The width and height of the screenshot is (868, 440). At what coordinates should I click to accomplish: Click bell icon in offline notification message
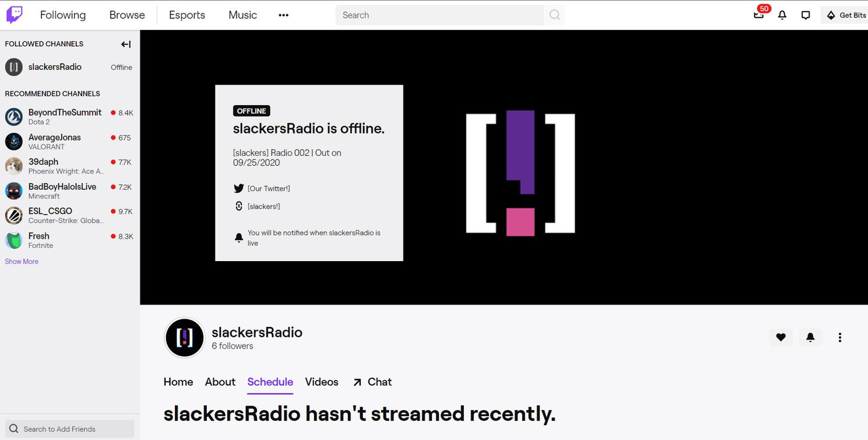239,238
